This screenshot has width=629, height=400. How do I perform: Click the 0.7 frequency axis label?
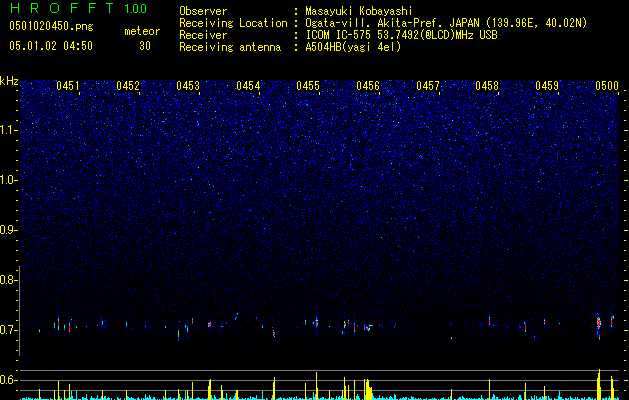pyautogui.click(x=8, y=330)
